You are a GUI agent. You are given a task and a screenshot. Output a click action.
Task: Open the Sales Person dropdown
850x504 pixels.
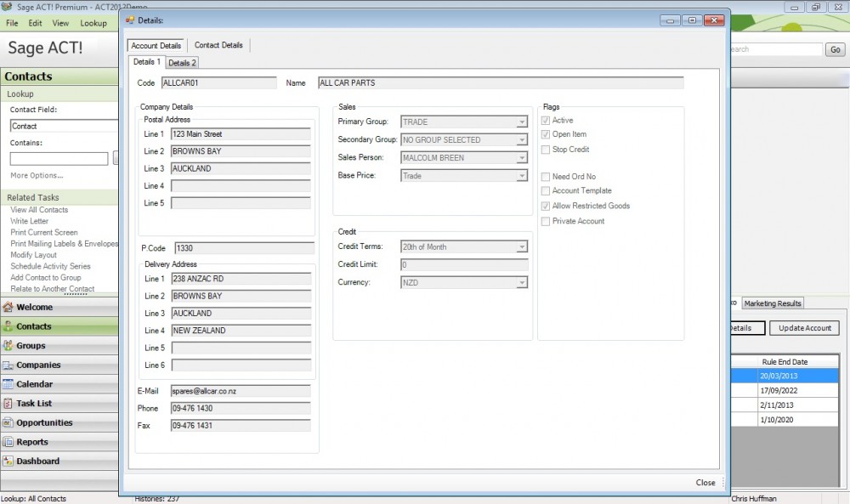point(522,158)
